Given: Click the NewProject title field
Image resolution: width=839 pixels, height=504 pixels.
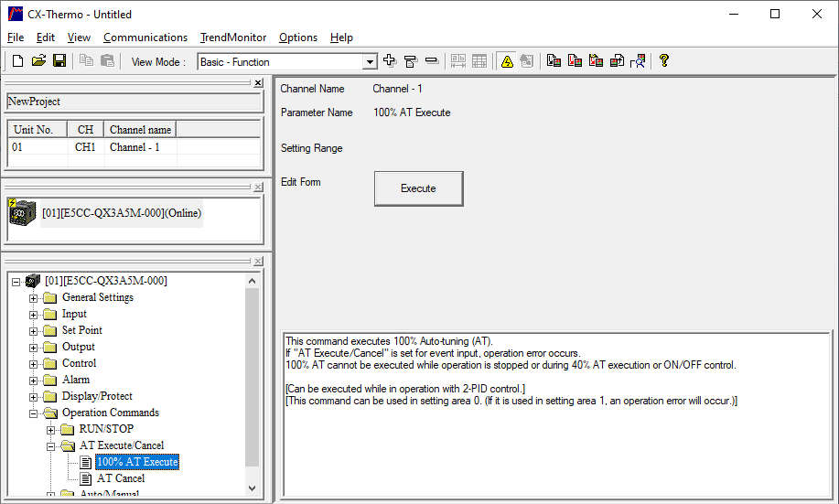Looking at the screenshot, I should [x=134, y=102].
